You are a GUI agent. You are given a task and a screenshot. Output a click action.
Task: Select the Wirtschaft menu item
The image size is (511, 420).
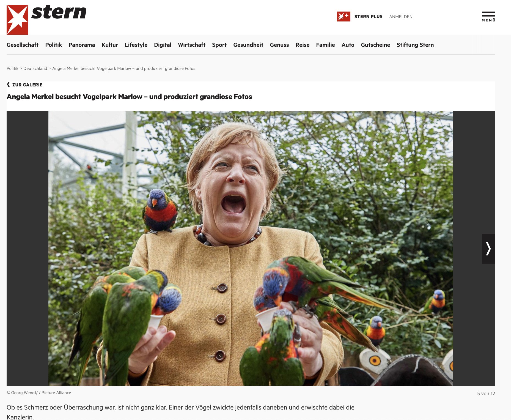[x=192, y=45]
